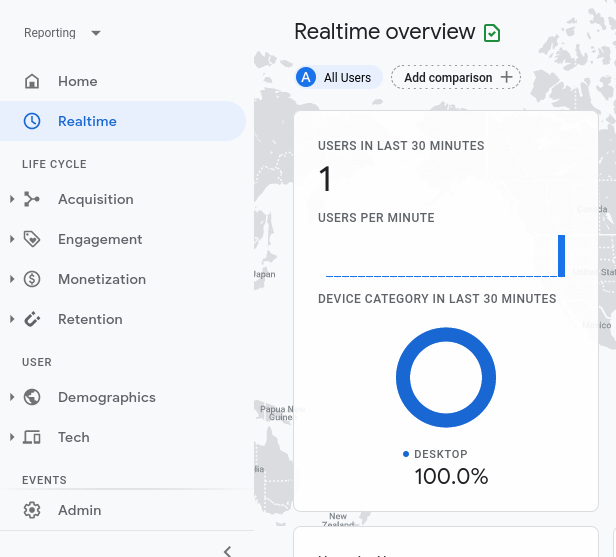Expand the Acquisition section arrow

pyautogui.click(x=12, y=199)
